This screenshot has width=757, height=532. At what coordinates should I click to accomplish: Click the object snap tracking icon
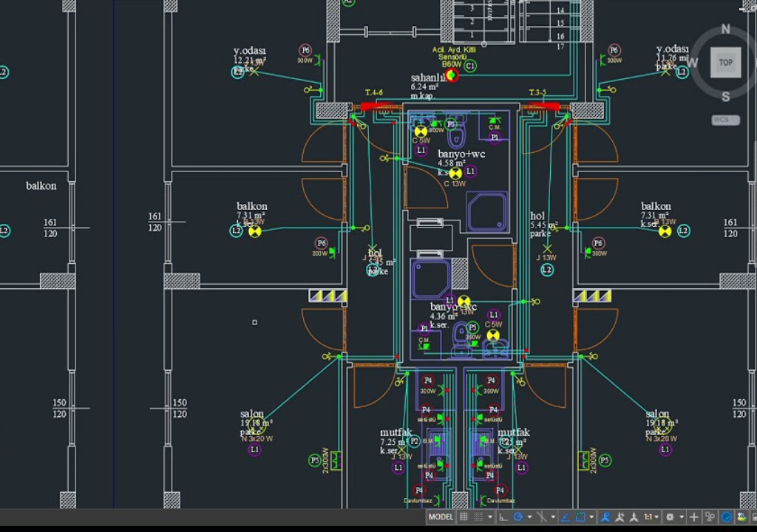tap(566, 517)
